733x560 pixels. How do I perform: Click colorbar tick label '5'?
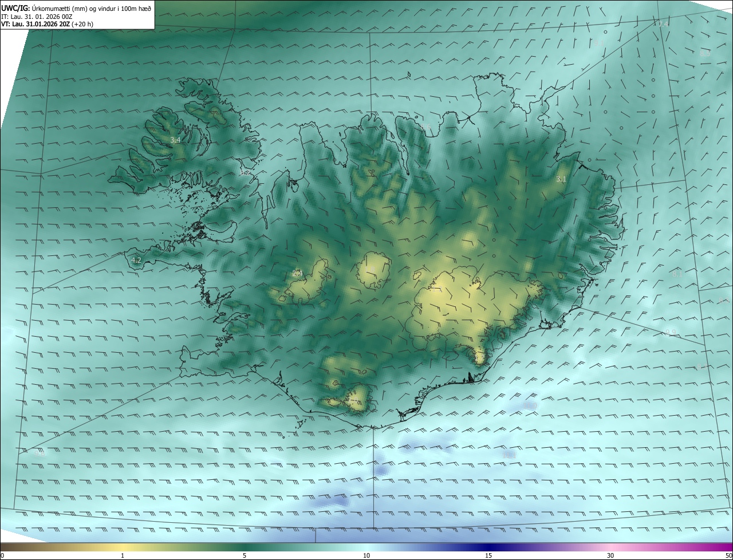(245, 555)
